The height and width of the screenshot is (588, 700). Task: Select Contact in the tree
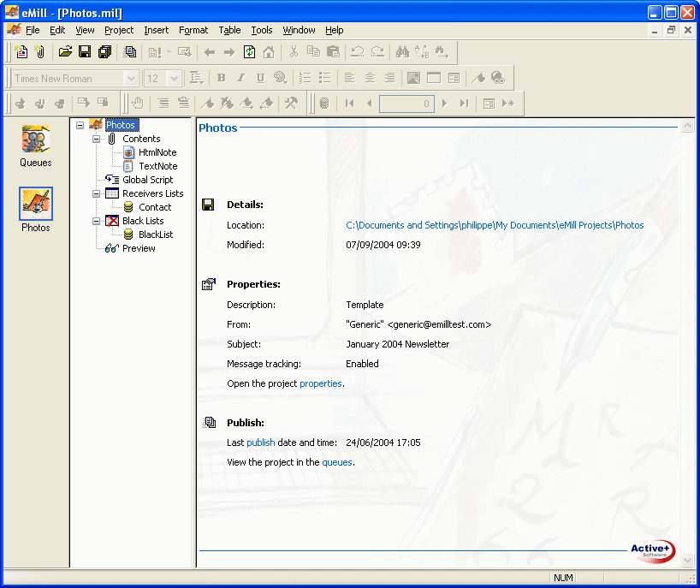tap(155, 207)
